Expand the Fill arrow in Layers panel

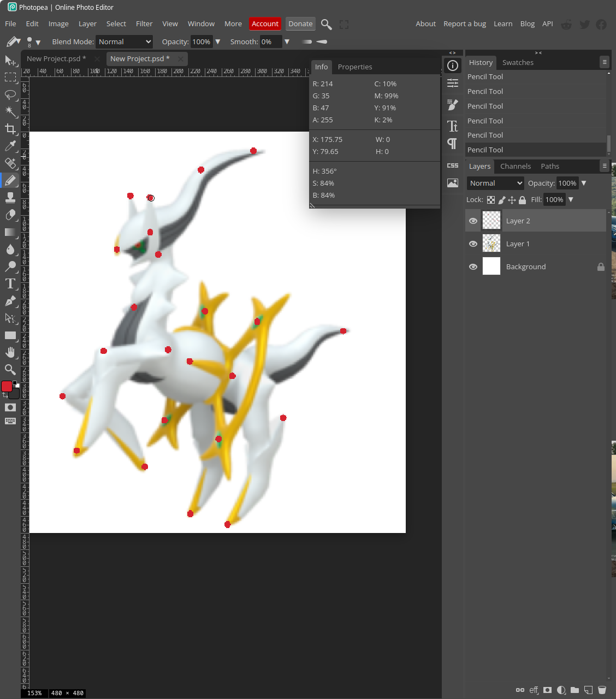coord(571,199)
